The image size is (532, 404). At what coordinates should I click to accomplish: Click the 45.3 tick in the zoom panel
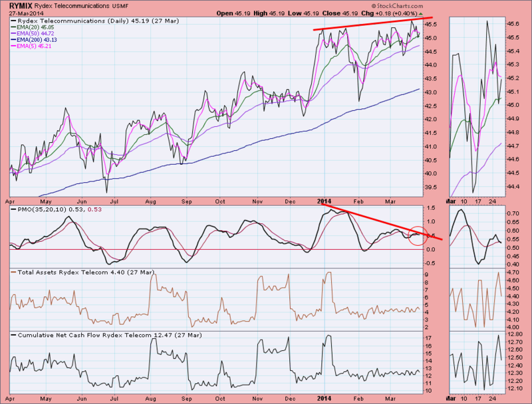[512, 64]
